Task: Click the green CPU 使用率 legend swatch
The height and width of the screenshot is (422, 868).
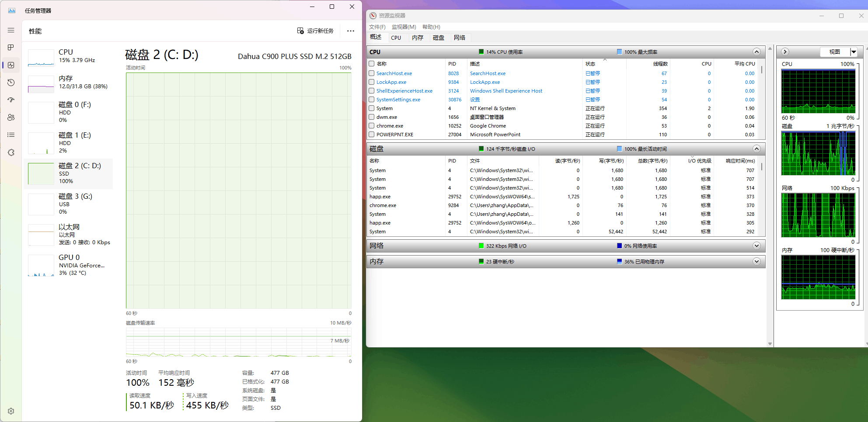Action: tap(481, 52)
